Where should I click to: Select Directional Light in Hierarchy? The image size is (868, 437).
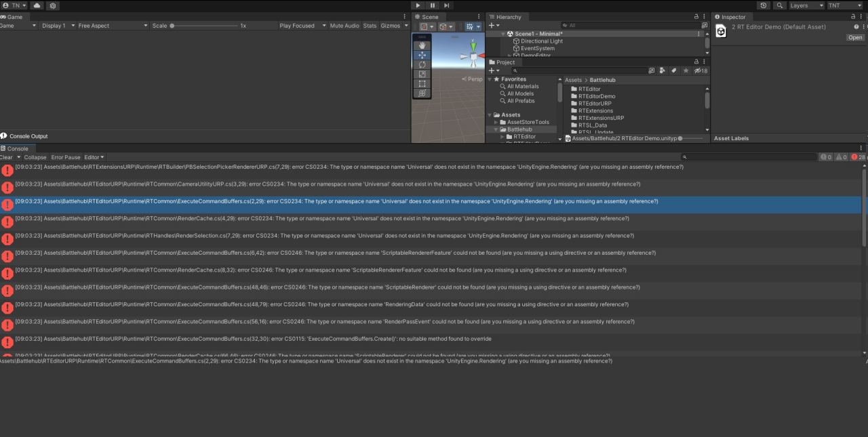coord(542,41)
